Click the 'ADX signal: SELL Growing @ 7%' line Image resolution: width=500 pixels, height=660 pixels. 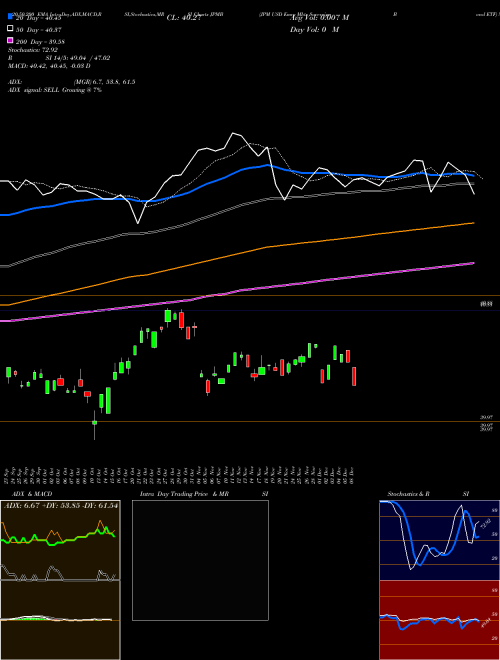55,90
